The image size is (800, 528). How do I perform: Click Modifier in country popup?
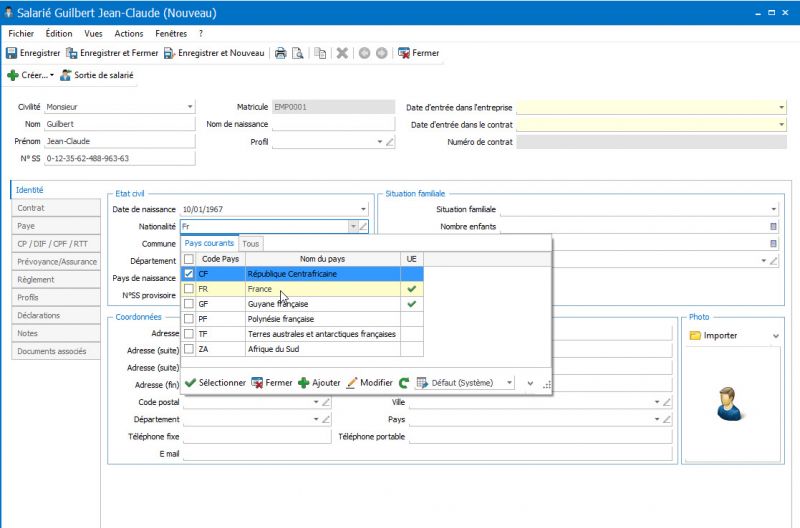pyautogui.click(x=369, y=383)
